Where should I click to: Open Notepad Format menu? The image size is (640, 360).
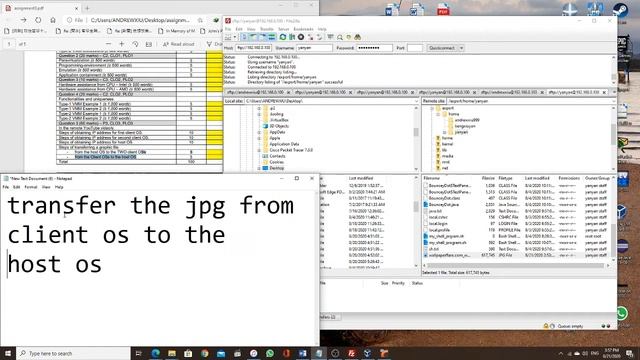(31, 187)
